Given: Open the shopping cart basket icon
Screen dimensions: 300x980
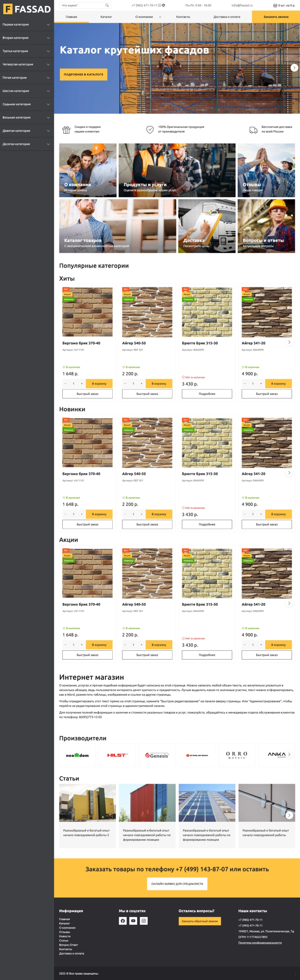Looking at the screenshot, I should point(275,5).
